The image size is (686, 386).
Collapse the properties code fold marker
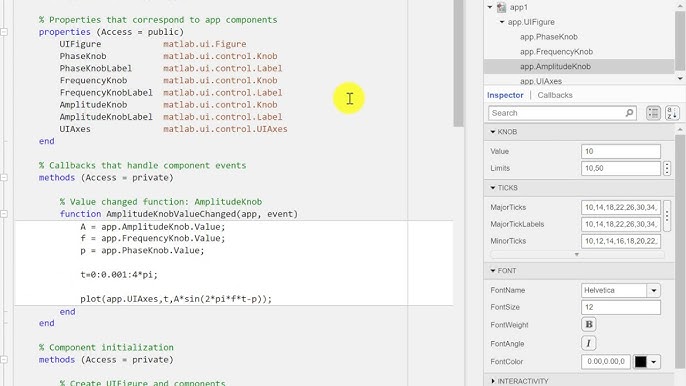pyautogui.click(x=4, y=32)
